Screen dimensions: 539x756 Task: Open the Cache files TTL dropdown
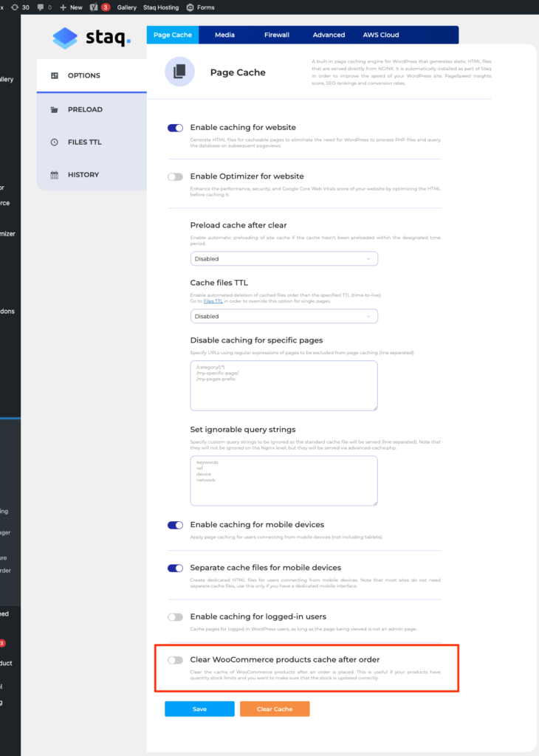[x=284, y=316]
